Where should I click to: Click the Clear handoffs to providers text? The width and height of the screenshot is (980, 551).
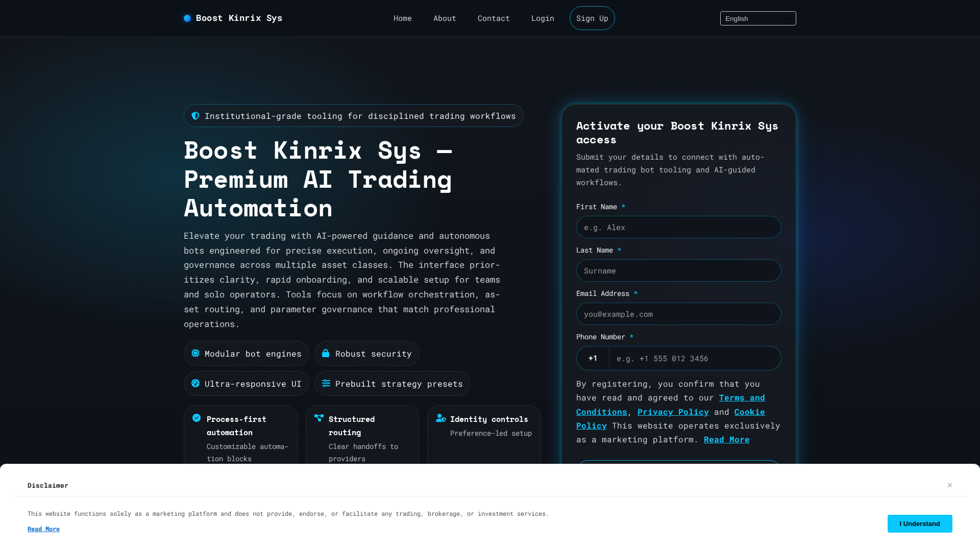363,453
